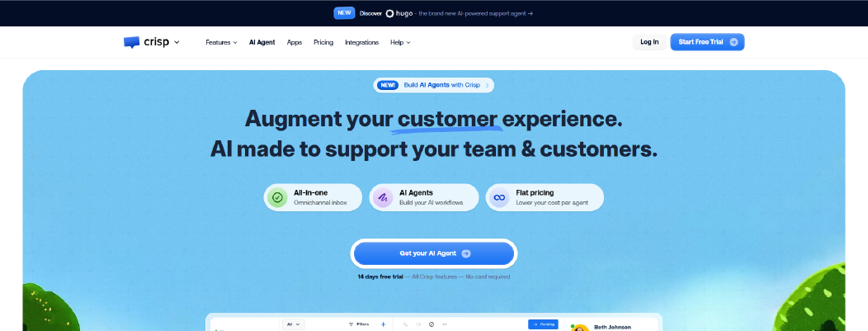Click the blue plus icon near Filters
868x331 pixels.
pyautogui.click(x=383, y=324)
